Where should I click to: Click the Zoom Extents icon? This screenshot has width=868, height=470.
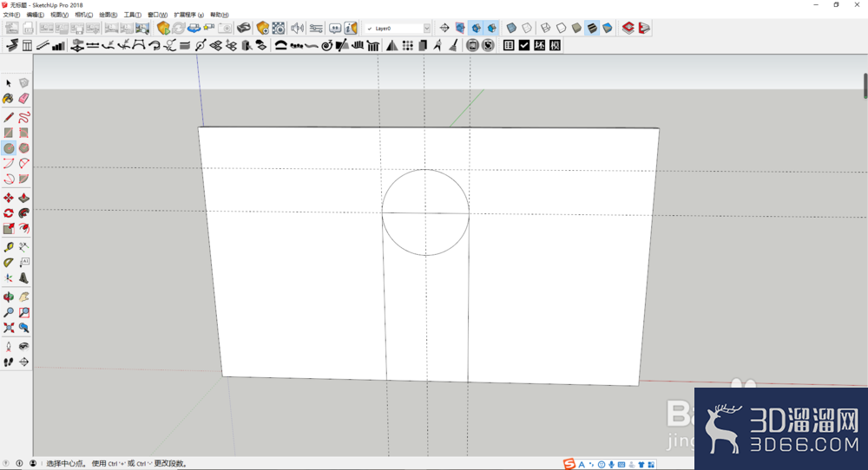point(9,328)
